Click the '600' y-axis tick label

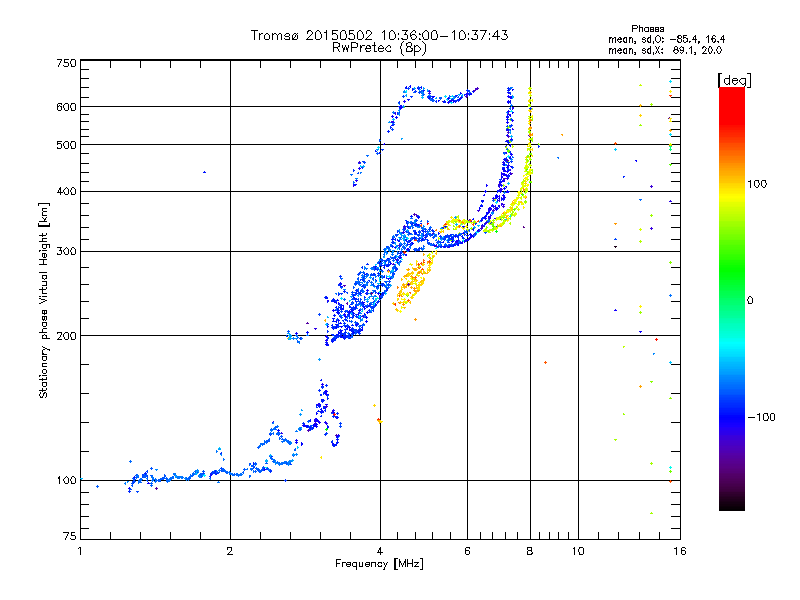coord(67,107)
